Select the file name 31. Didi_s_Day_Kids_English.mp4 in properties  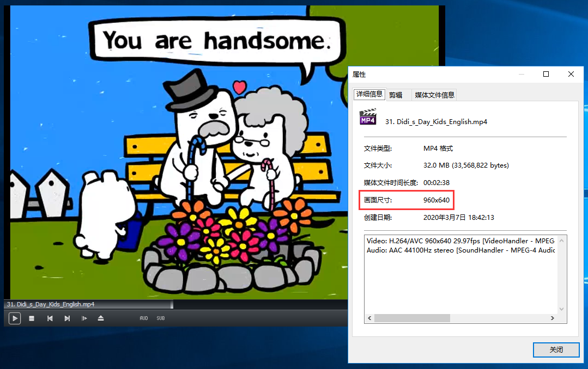tap(436, 122)
